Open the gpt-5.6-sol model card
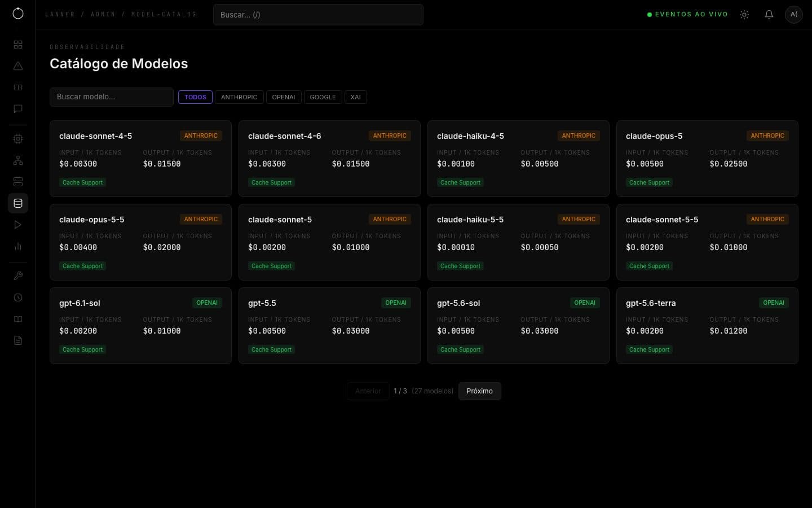The width and height of the screenshot is (812, 508). coord(518,326)
